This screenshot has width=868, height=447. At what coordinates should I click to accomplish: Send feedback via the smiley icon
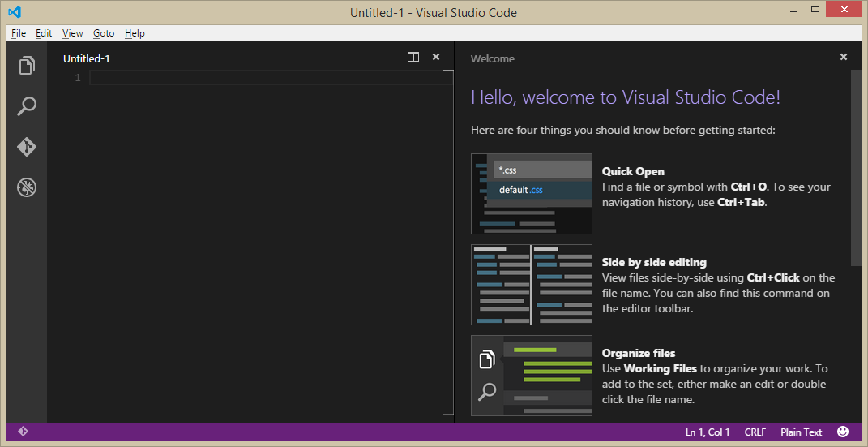click(x=843, y=432)
